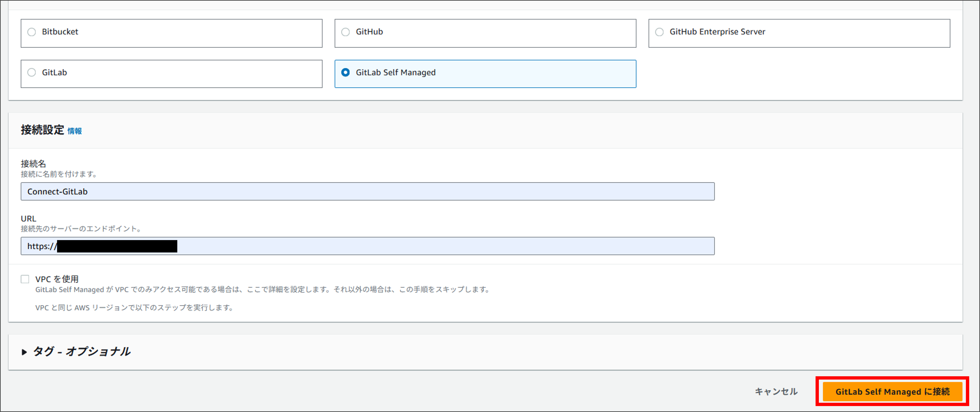980x412 pixels.
Task: Enable the VPC を使用 checkbox
Action: click(x=25, y=279)
